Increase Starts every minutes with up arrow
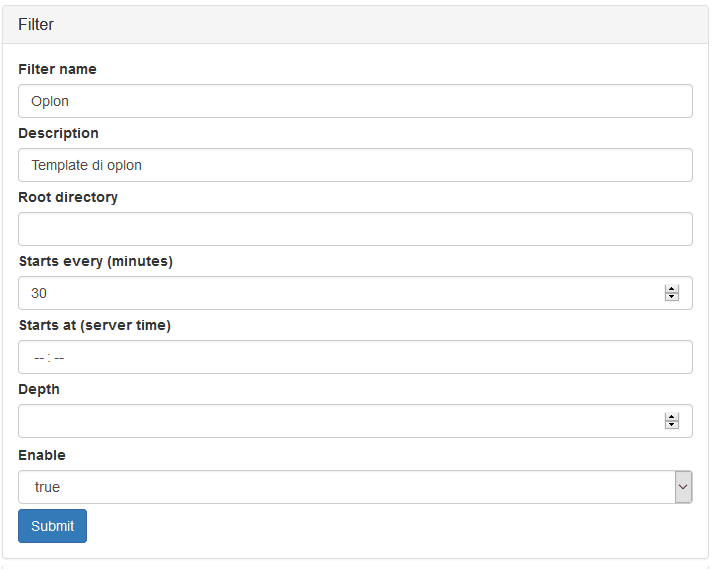The width and height of the screenshot is (717, 571). pos(672,289)
